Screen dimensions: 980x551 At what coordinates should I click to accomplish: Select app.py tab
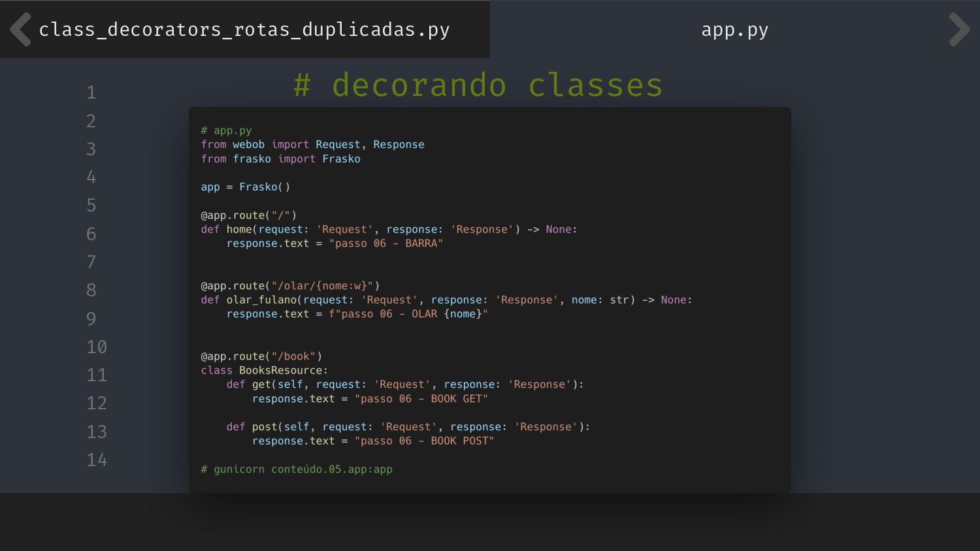click(734, 29)
